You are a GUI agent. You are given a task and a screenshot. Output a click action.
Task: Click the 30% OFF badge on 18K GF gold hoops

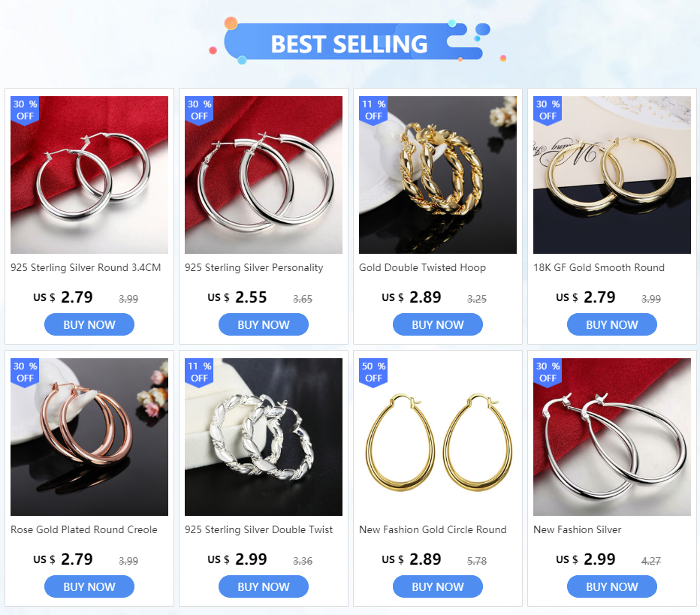[x=548, y=110]
